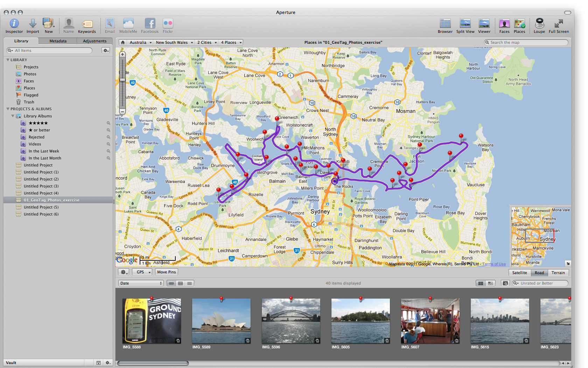Image resolution: width=588 pixels, height=368 pixels.
Task: Click the Facebook share icon
Action: click(150, 23)
